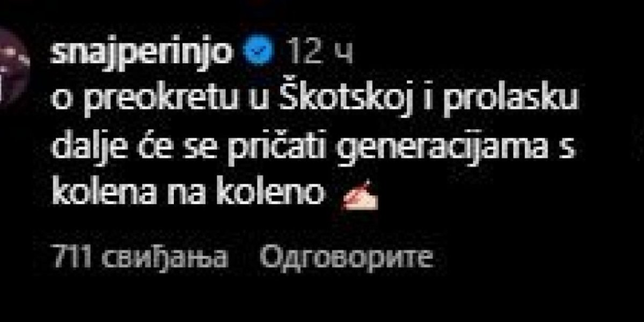Click the word свиђања beside 711

click(162, 259)
